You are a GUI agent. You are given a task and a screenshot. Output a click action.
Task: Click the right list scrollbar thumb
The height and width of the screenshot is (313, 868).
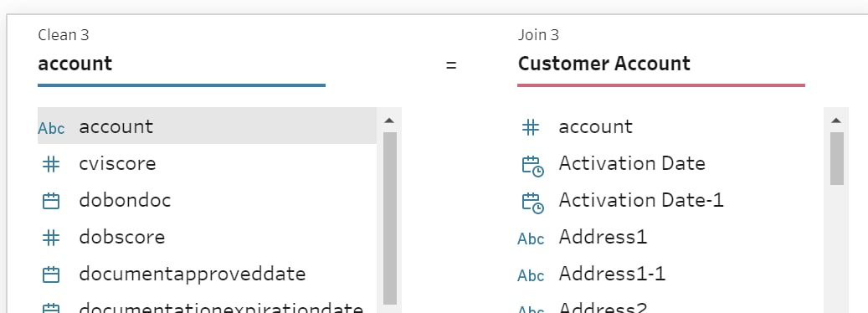pos(836,158)
